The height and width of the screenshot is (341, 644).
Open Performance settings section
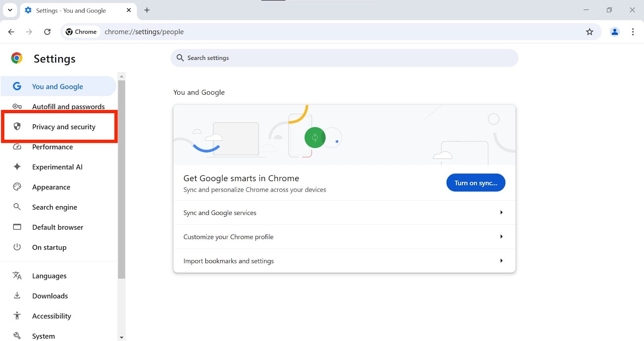point(58,147)
